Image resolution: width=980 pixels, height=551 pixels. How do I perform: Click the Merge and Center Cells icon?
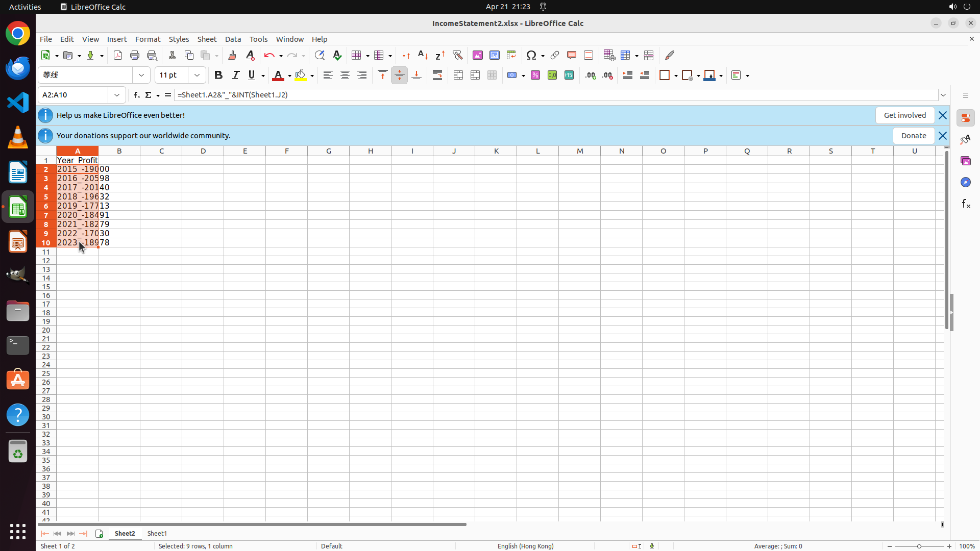[458, 76]
